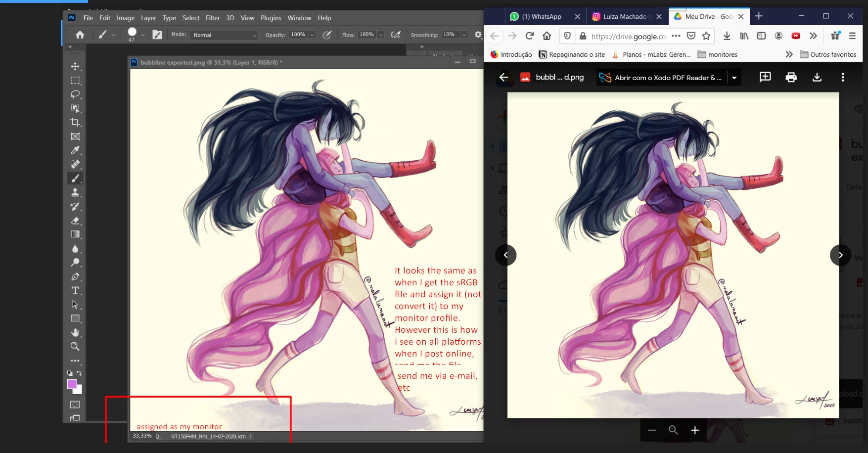This screenshot has height=453, width=868.
Task: Click the Firefox address bar URL
Action: point(629,36)
